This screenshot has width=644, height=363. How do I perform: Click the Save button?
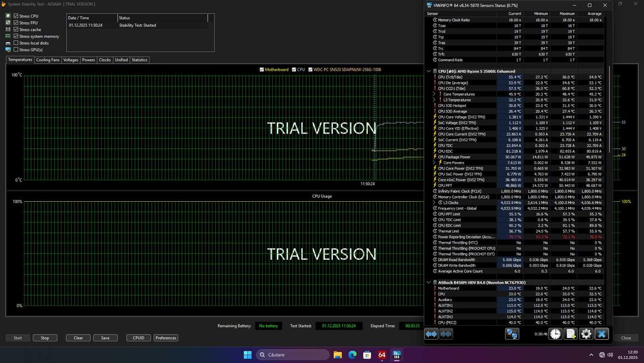106,338
